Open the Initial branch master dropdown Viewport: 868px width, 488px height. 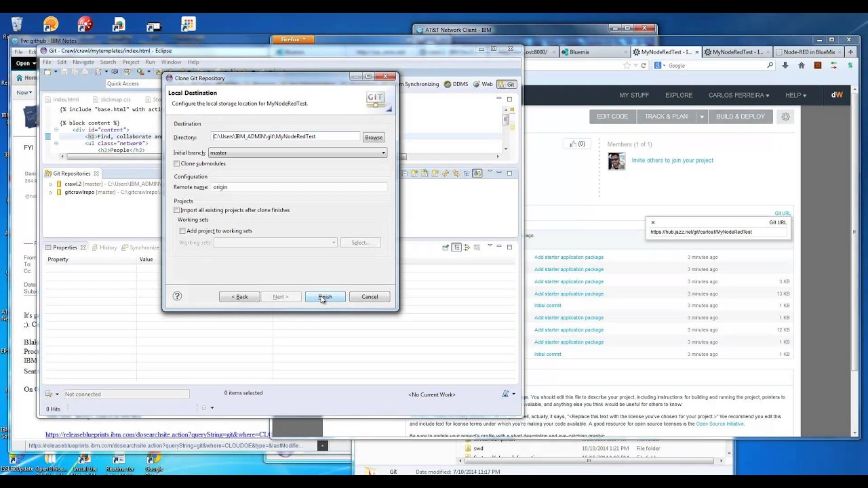click(298, 152)
